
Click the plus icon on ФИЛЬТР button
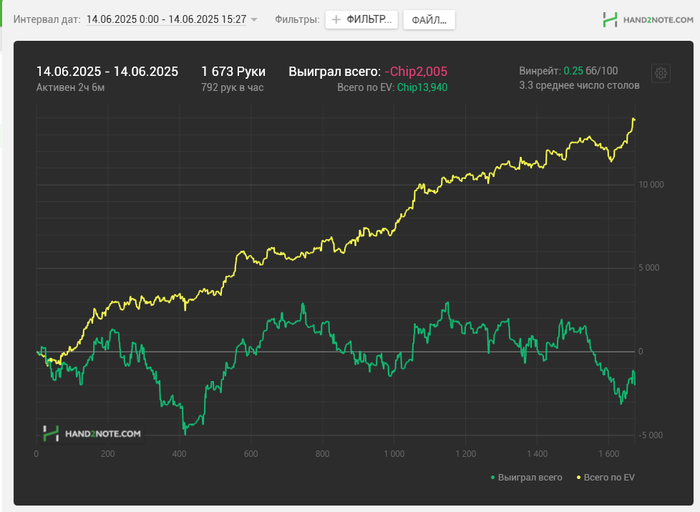(x=336, y=20)
